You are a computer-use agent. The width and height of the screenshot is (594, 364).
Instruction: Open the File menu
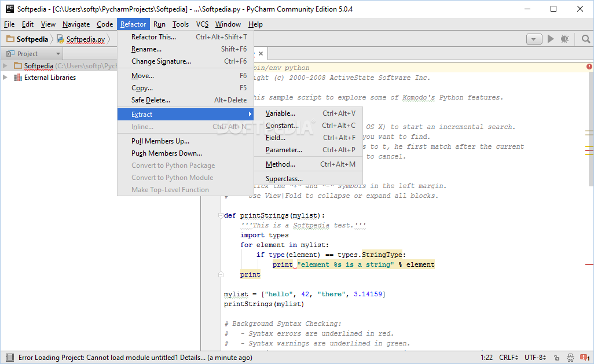(9, 24)
